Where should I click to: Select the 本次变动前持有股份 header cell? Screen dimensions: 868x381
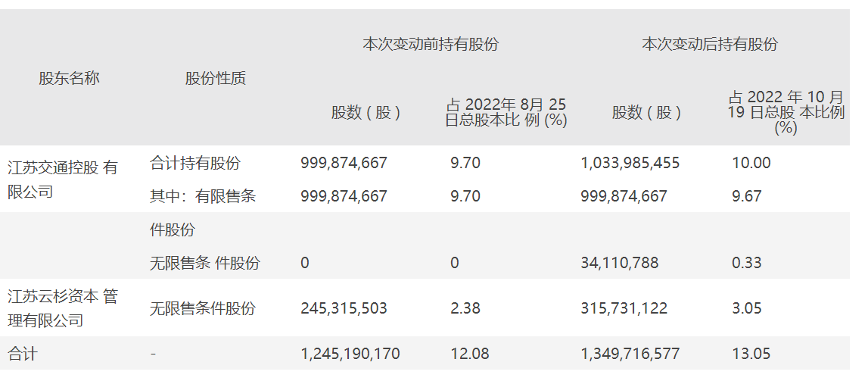(431, 44)
